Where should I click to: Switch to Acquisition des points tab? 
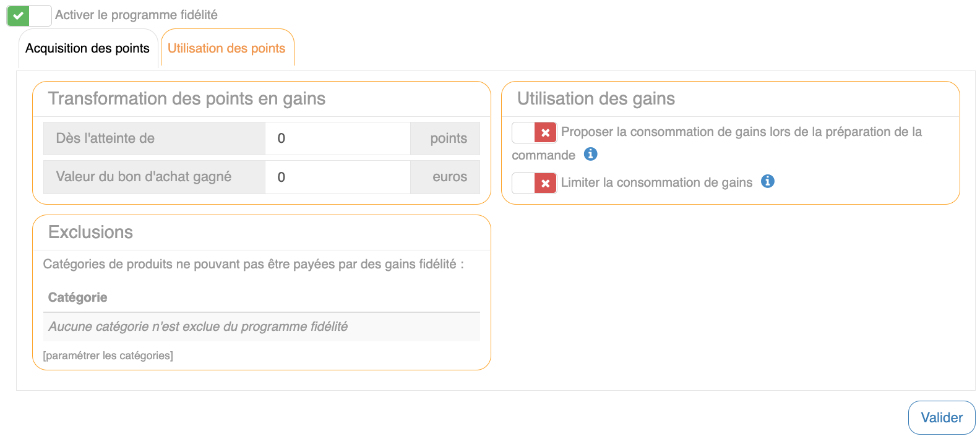point(88,48)
